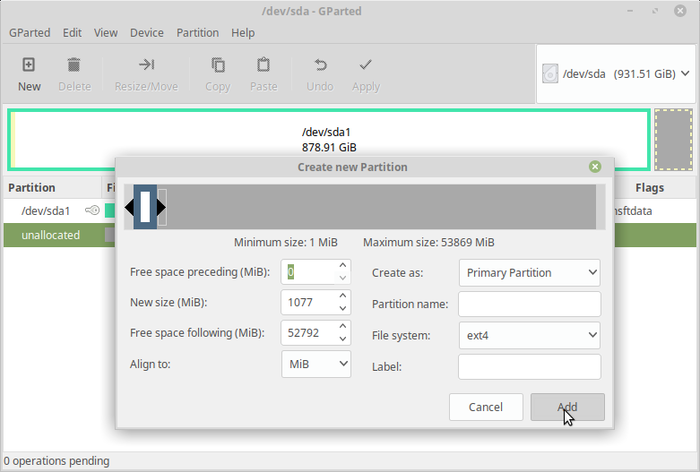Click the Paste partition toolbar icon
The image size is (700, 472).
(263, 66)
